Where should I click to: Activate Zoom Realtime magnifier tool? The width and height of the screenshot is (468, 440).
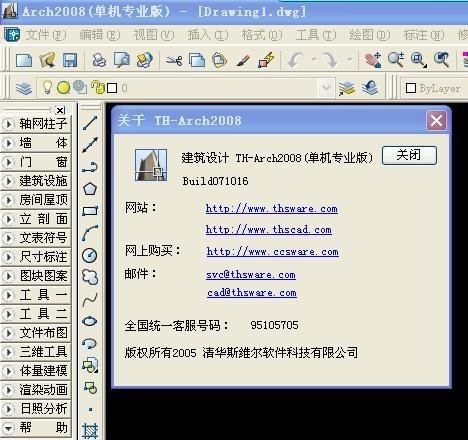(x=396, y=60)
